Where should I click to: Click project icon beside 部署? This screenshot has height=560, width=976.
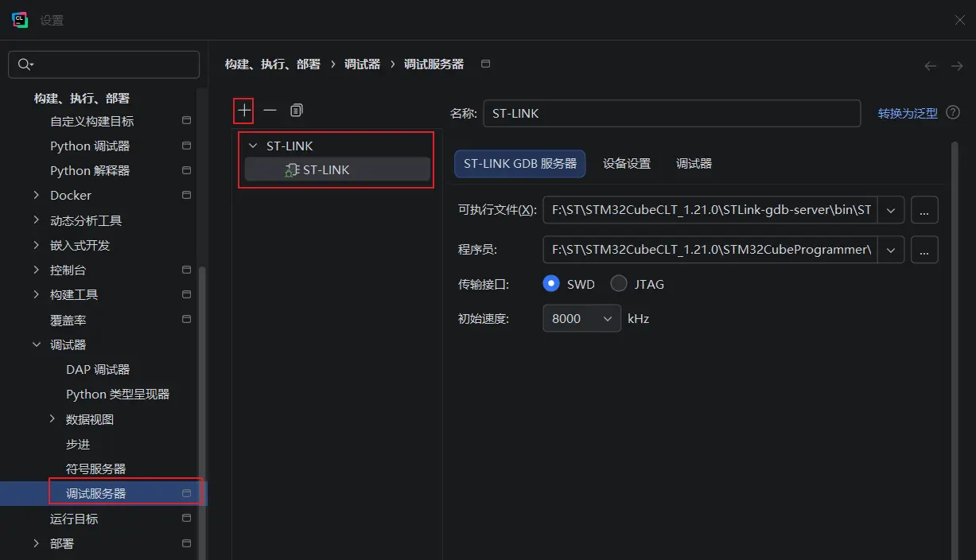point(187,543)
